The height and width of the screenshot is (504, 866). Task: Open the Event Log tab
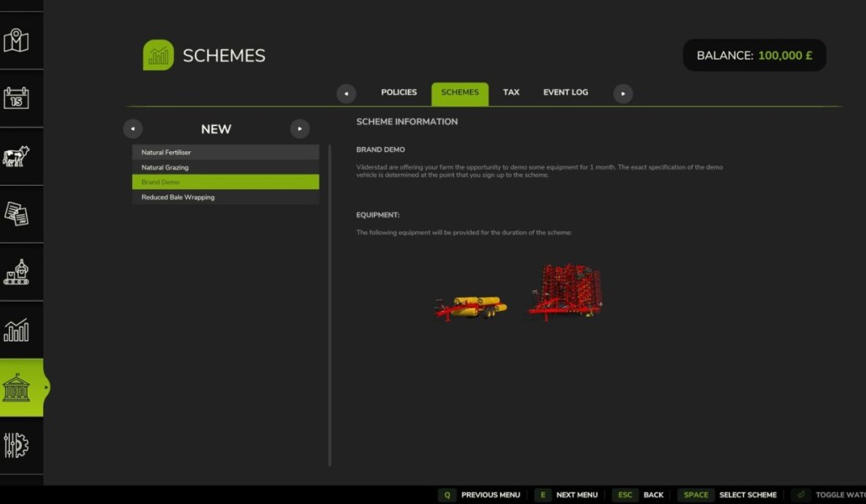[x=566, y=92]
